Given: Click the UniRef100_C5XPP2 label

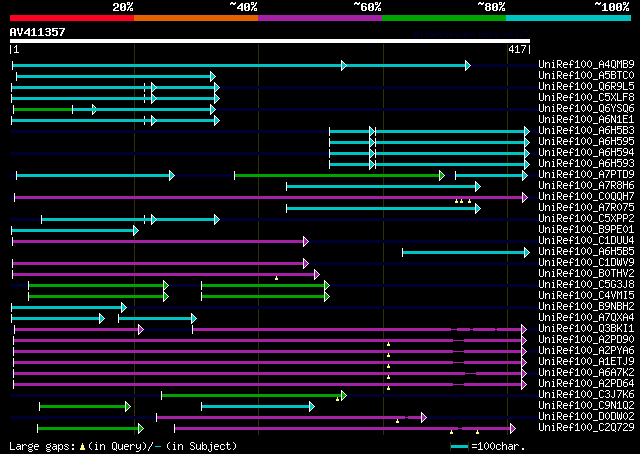Looking at the screenshot, I should (586, 218).
